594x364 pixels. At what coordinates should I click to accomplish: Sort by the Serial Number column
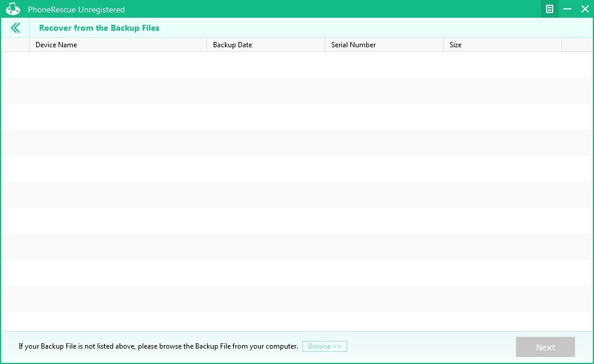pos(384,45)
